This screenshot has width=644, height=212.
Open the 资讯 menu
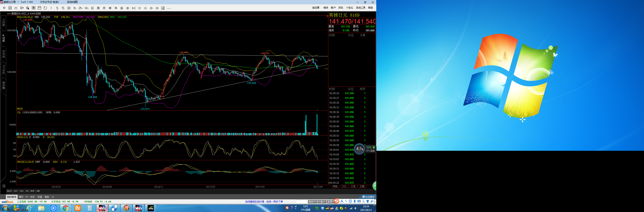click(340, 8)
